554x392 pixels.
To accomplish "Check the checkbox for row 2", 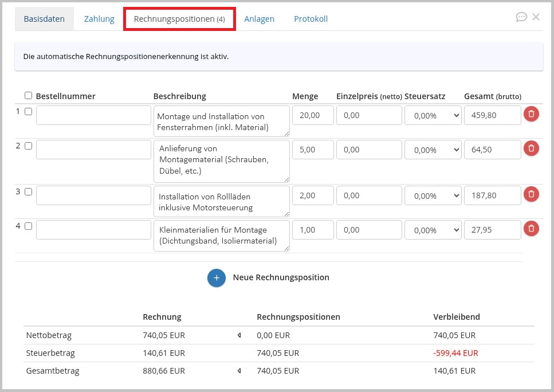I will point(28,146).
